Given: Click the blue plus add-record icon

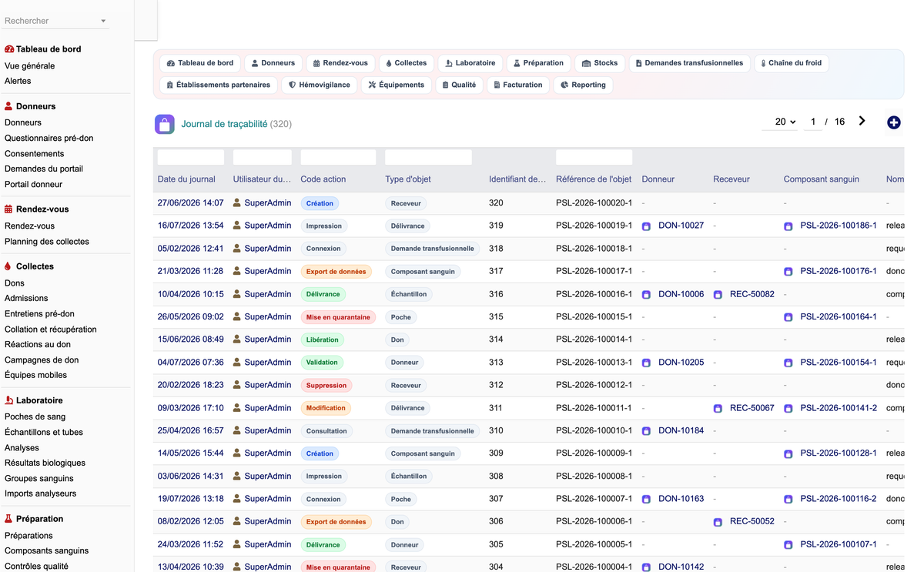Looking at the screenshot, I should click(x=893, y=122).
